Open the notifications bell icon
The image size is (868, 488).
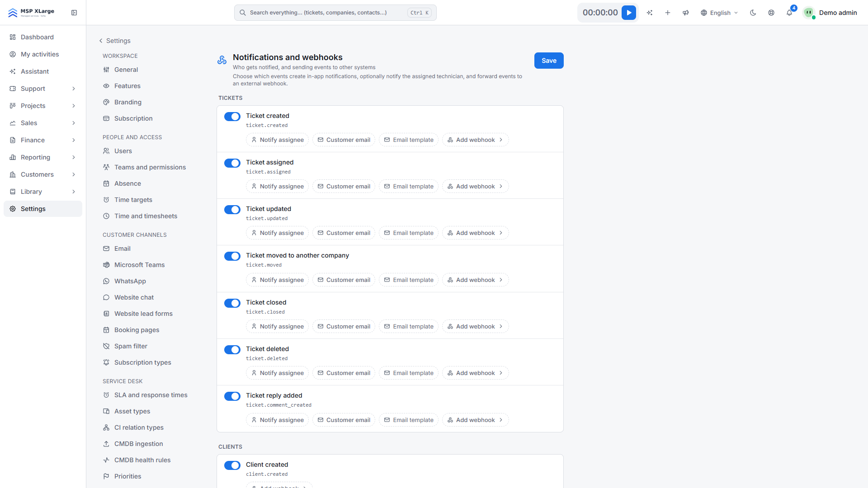789,13
